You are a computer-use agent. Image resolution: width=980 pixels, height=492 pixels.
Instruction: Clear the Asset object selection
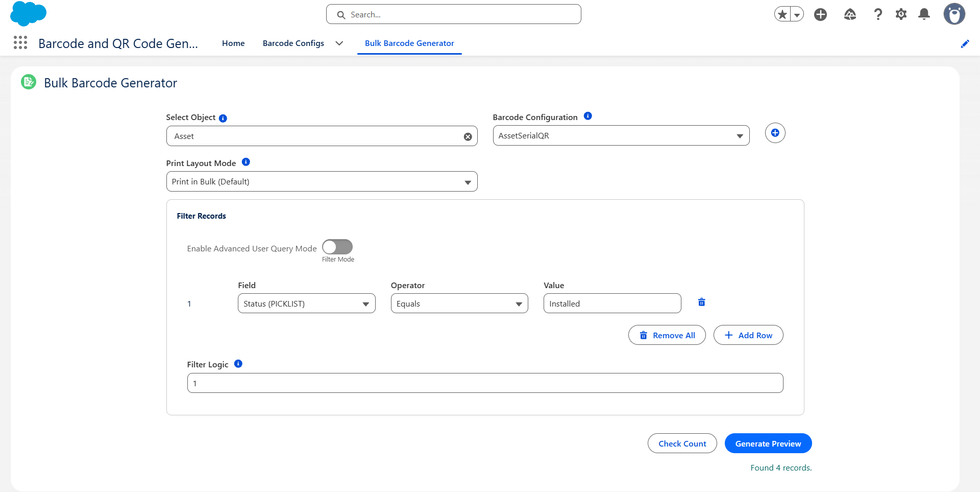click(468, 136)
